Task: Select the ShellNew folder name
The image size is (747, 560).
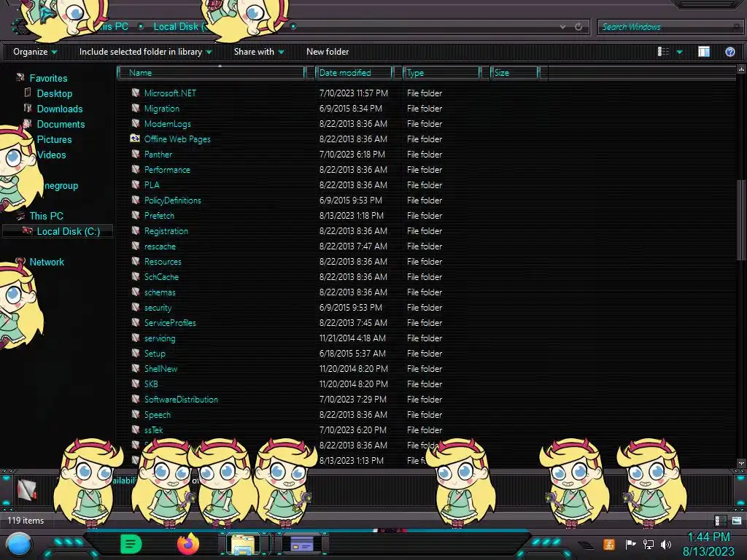Action: pyautogui.click(x=160, y=368)
